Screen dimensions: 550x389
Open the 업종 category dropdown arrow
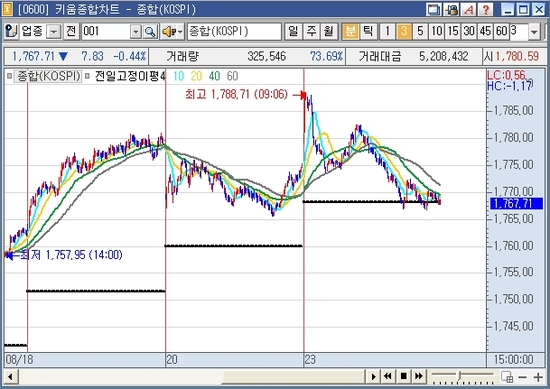coord(54,32)
